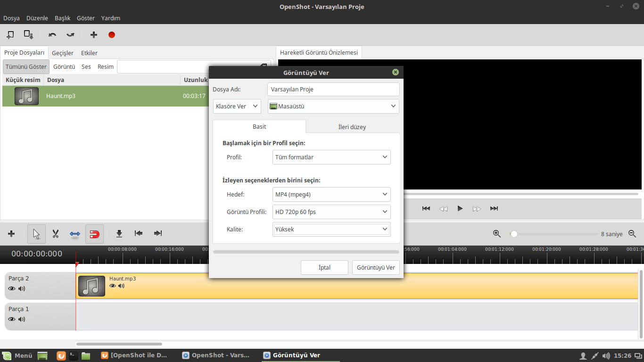
Task: Click the Save Project toolbar icon
Action: point(29,35)
